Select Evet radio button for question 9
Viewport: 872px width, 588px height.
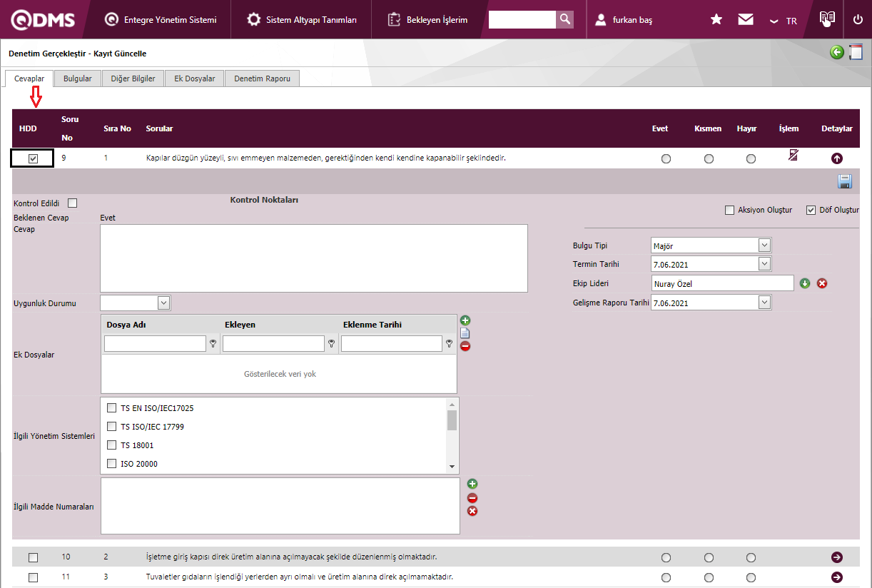pos(666,158)
